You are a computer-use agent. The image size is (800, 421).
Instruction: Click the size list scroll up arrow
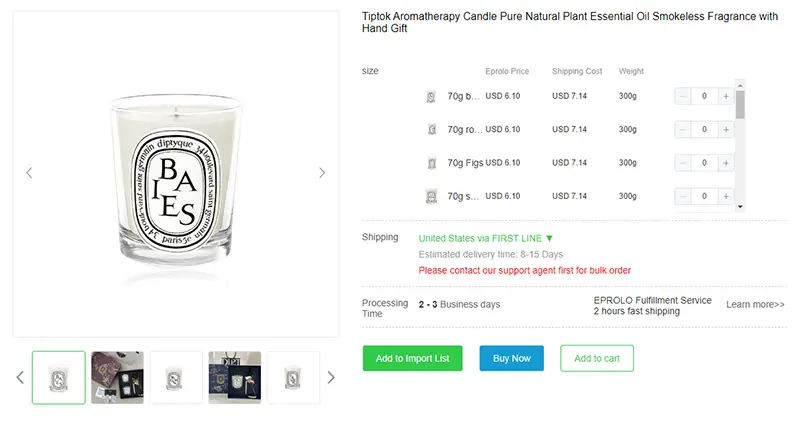[740, 85]
